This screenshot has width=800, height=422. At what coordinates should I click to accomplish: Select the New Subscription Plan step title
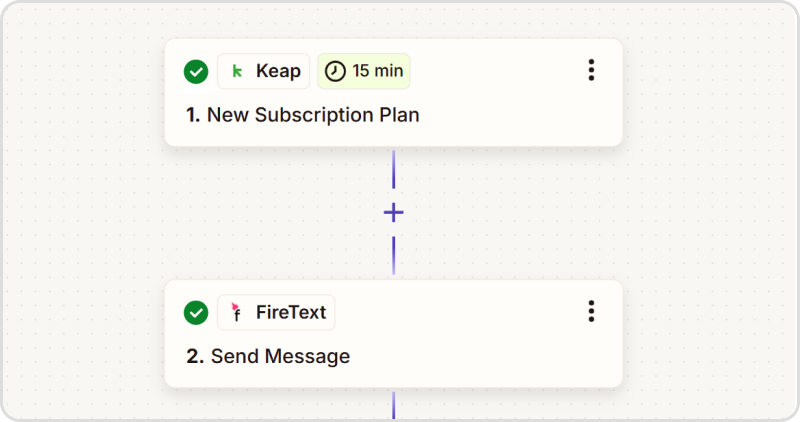(x=313, y=115)
